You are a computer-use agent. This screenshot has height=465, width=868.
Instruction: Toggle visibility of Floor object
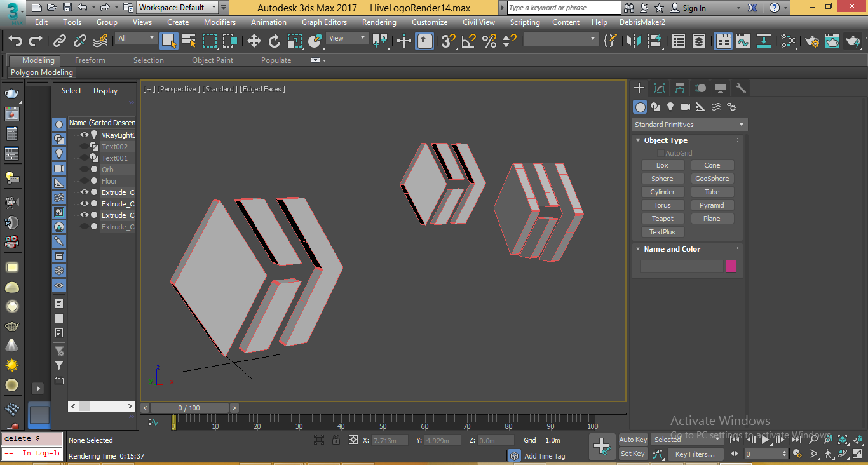pyautogui.click(x=84, y=181)
